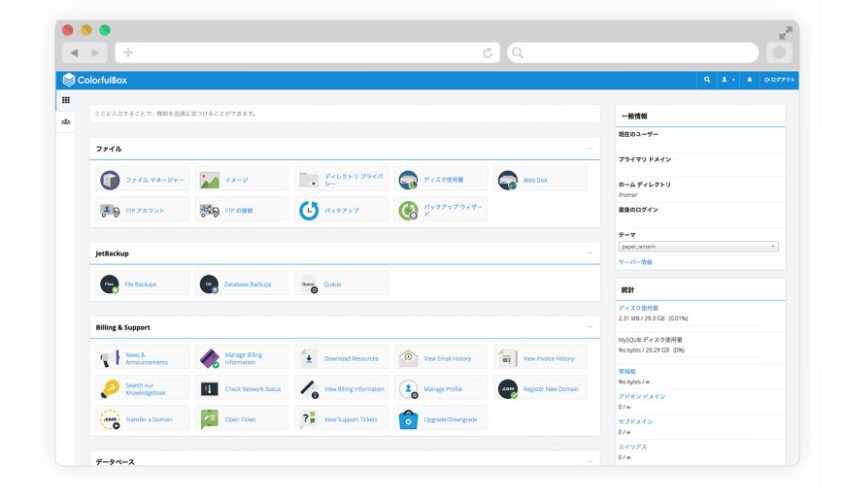Click the ColorfulBox logo
Viewport: 844px width, 500px height.
[95, 80]
